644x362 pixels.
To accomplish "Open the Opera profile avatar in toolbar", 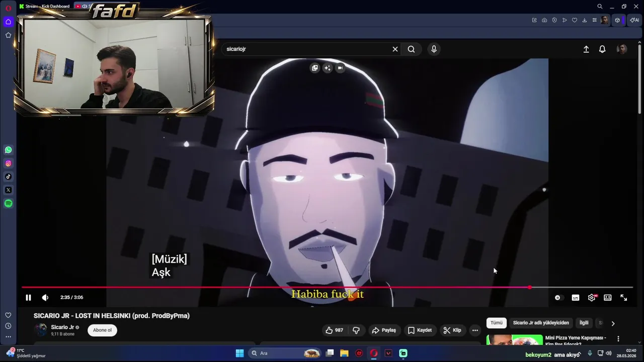I will [605, 20].
